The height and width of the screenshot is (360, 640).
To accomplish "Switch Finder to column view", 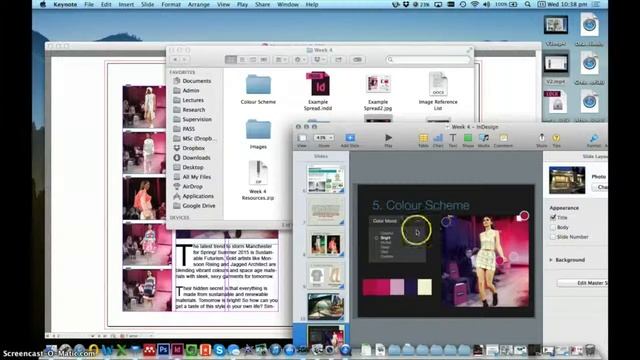I will click(x=253, y=60).
